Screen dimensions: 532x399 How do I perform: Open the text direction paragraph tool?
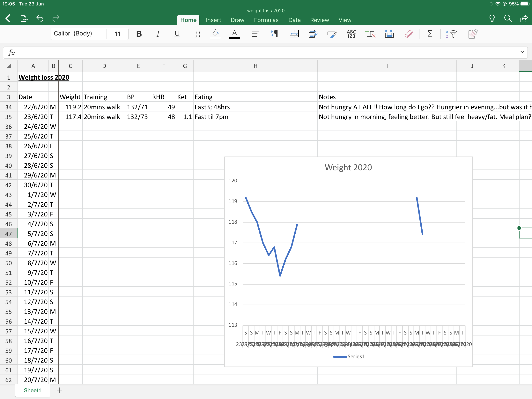(x=275, y=34)
